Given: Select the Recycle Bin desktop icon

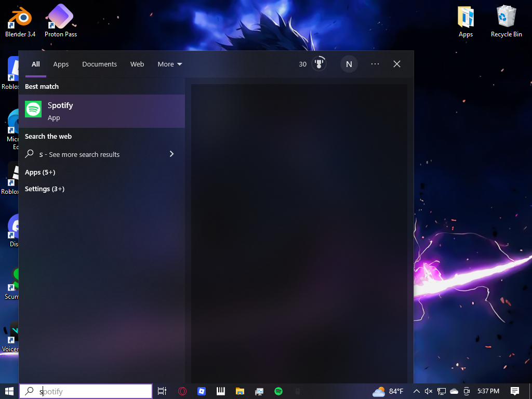Looking at the screenshot, I should click(506, 21).
